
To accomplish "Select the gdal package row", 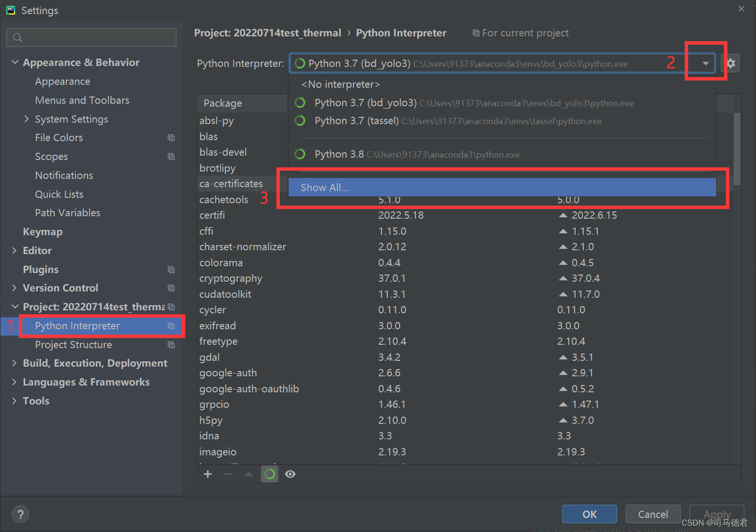I will [466, 357].
